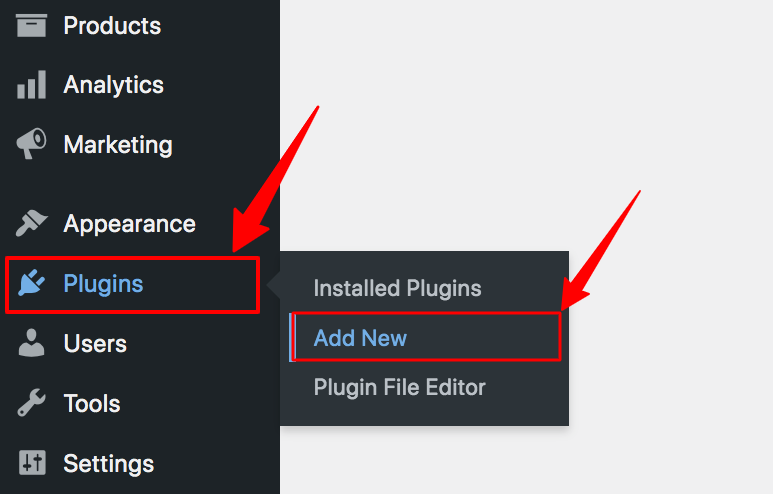
Task: Click the Marketing megaphone icon
Action: coord(31,144)
